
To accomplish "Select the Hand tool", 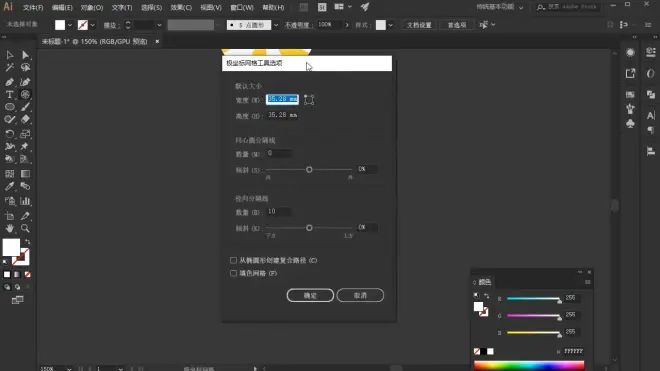I will coord(10,228).
